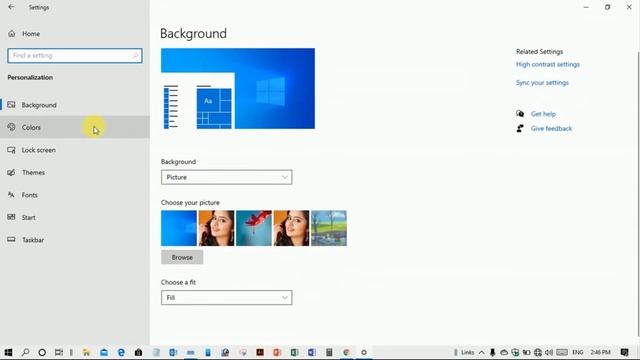This screenshot has width=640, height=360.
Task: Open PowerPoint from the taskbar
Action: tap(277, 352)
